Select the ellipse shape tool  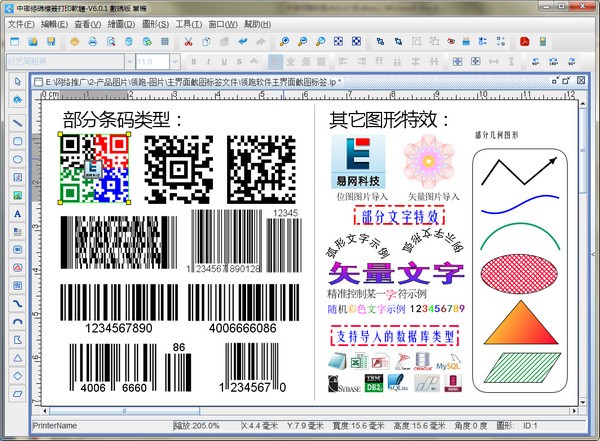coord(18,158)
